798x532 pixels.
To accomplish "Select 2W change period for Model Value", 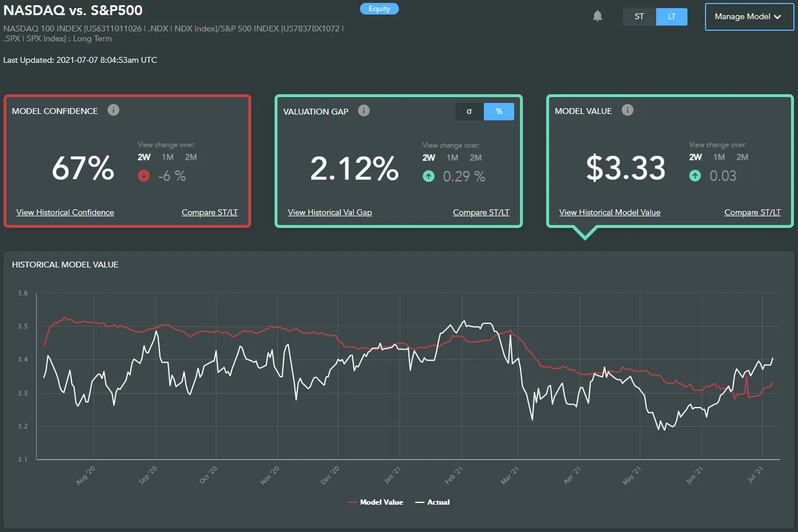I will tap(696, 157).
